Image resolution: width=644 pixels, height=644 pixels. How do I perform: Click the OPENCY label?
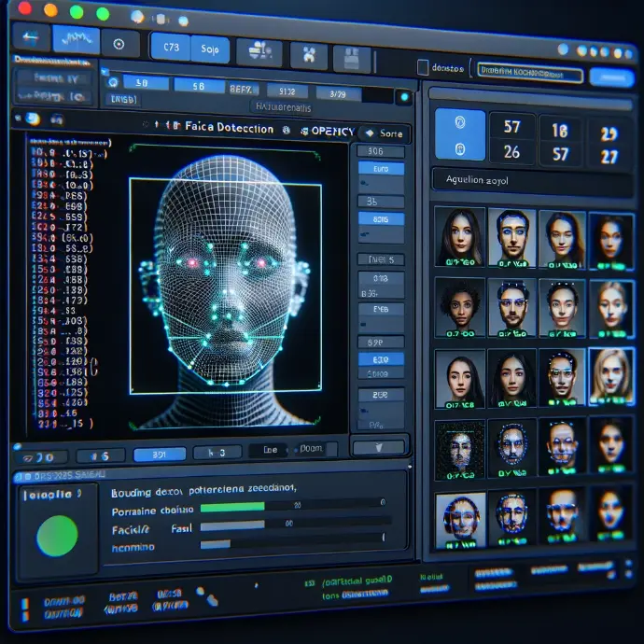[x=332, y=132]
